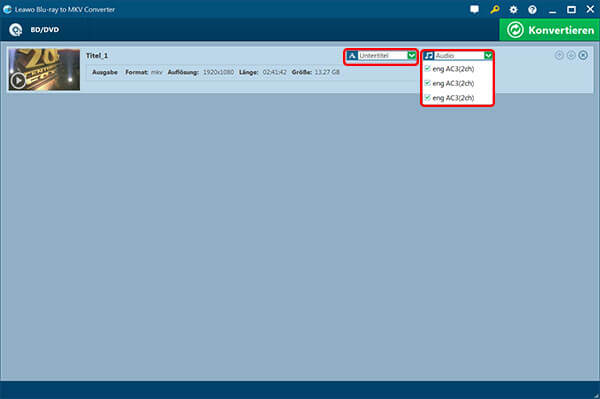Click the BD/DVD disc load icon
This screenshot has height=399, width=600.
(16, 30)
